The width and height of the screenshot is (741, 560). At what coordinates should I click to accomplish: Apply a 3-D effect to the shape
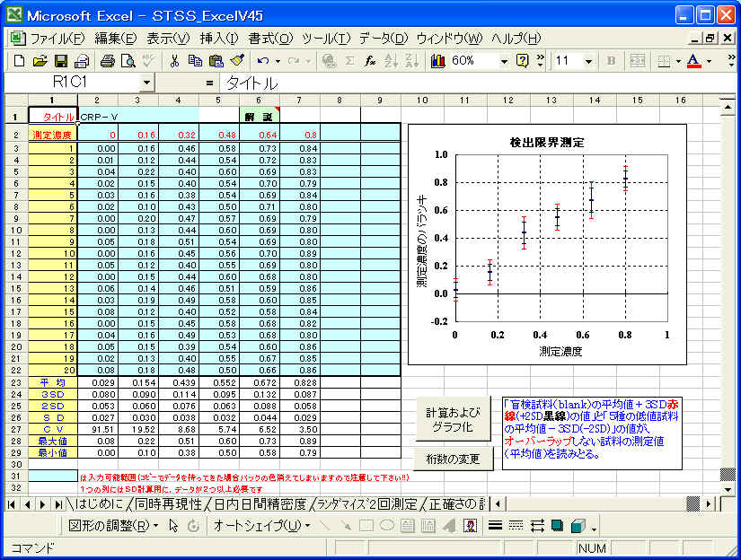pyautogui.click(x=578, y=526)
